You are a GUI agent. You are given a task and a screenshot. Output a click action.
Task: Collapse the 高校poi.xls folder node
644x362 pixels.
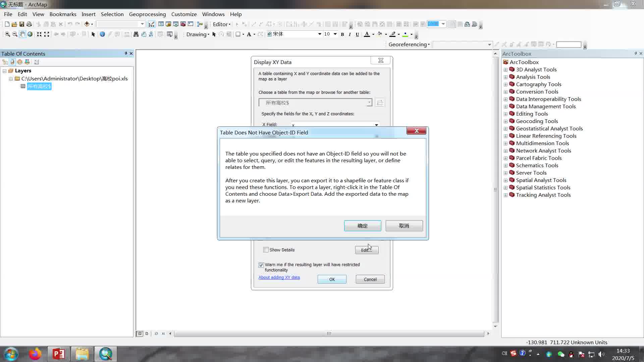coord(11,79)
